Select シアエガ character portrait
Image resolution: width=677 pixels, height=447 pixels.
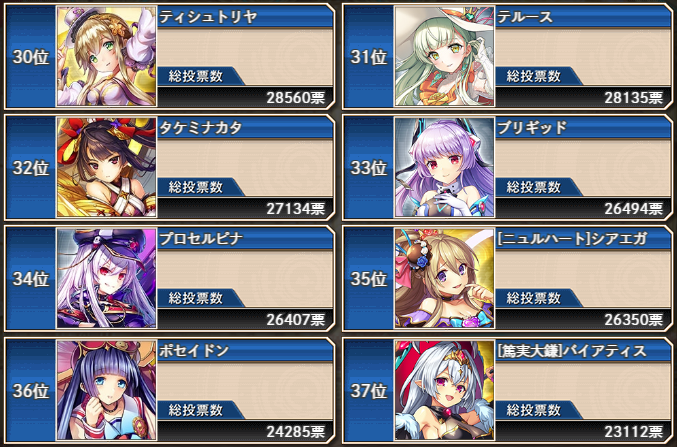coord(444,278)
